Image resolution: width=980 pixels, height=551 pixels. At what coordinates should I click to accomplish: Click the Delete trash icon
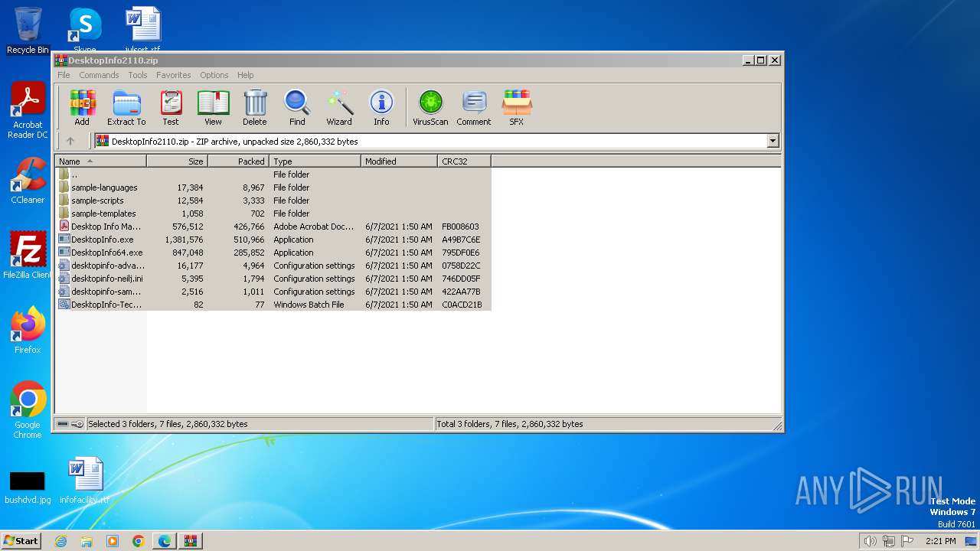click(x=255, y=108)
